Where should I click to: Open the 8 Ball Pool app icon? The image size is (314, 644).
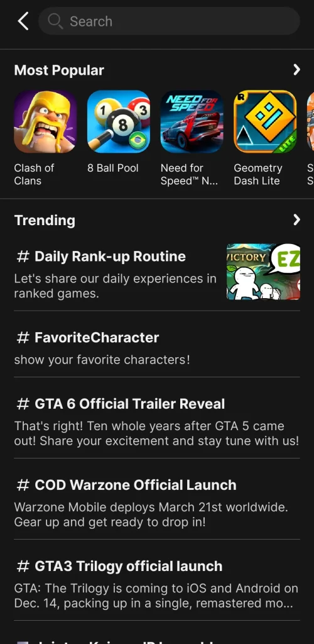(119, 121)
